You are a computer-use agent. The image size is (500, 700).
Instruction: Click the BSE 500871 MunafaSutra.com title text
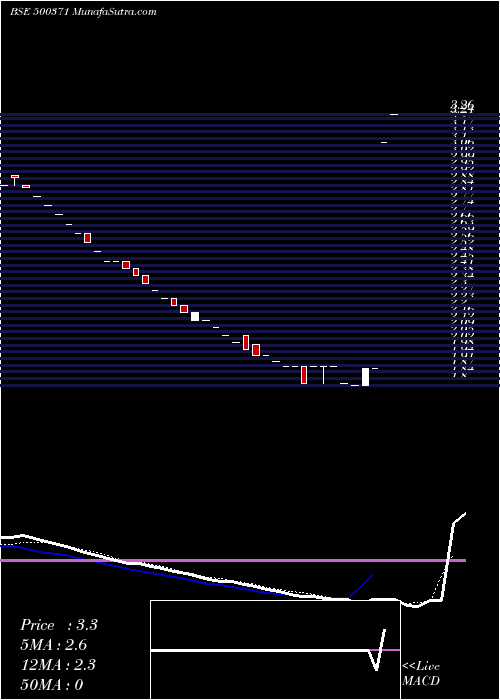pyautogui.click(x=83, y=12)
